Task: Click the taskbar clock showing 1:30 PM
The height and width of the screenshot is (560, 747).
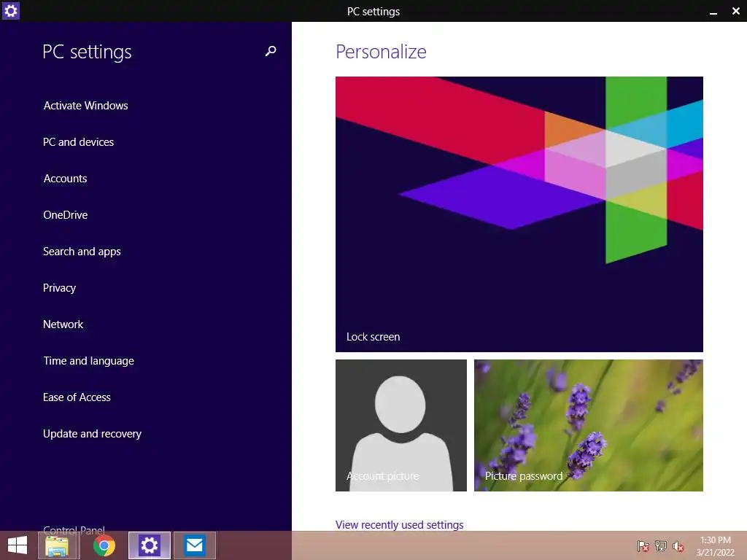Action: click(x=715, y=546)
